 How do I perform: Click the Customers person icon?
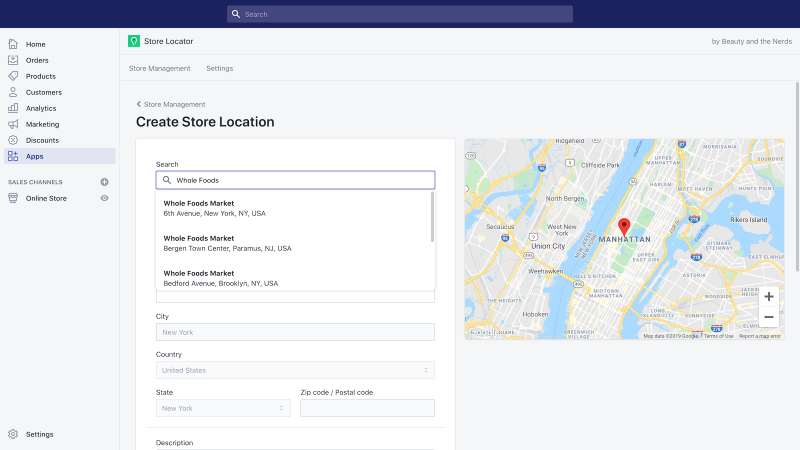click(13, 92)
